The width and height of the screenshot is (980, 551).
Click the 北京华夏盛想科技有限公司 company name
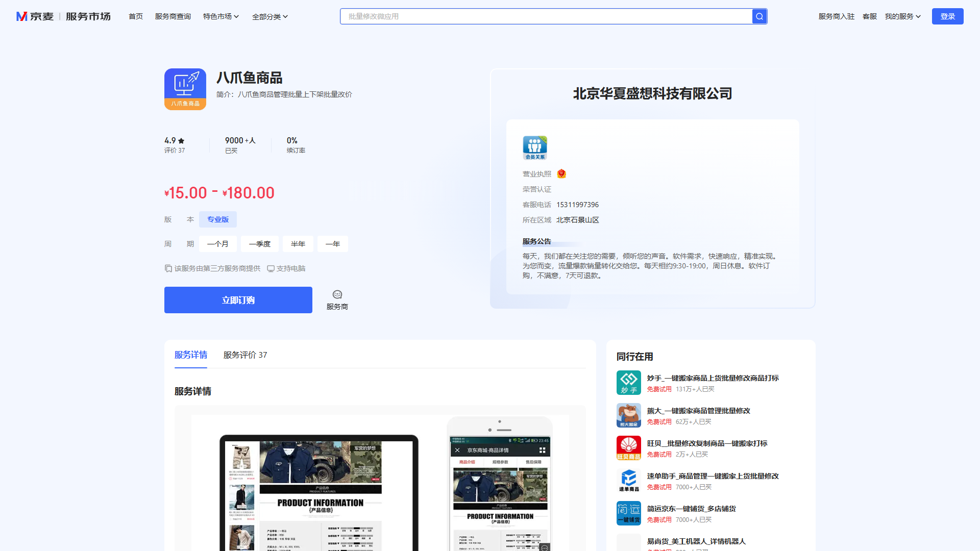pos(653,93)
